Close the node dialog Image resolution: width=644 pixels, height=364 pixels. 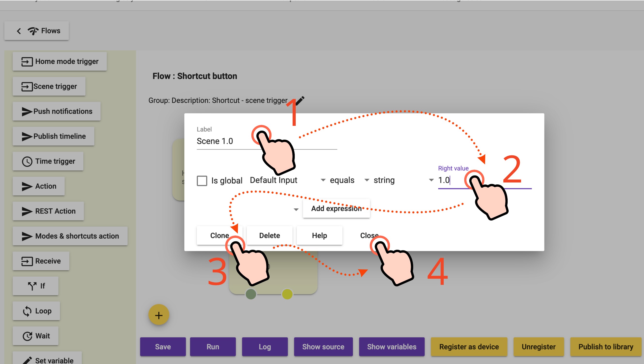click(369, 236)
